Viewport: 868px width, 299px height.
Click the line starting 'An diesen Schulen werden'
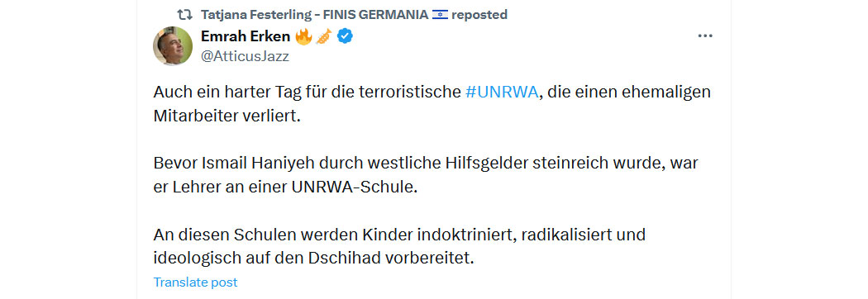(399, 235)
